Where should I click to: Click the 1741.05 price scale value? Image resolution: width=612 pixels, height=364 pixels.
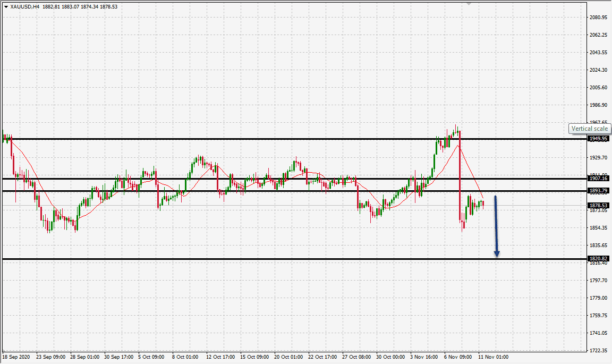coord(598,333)
